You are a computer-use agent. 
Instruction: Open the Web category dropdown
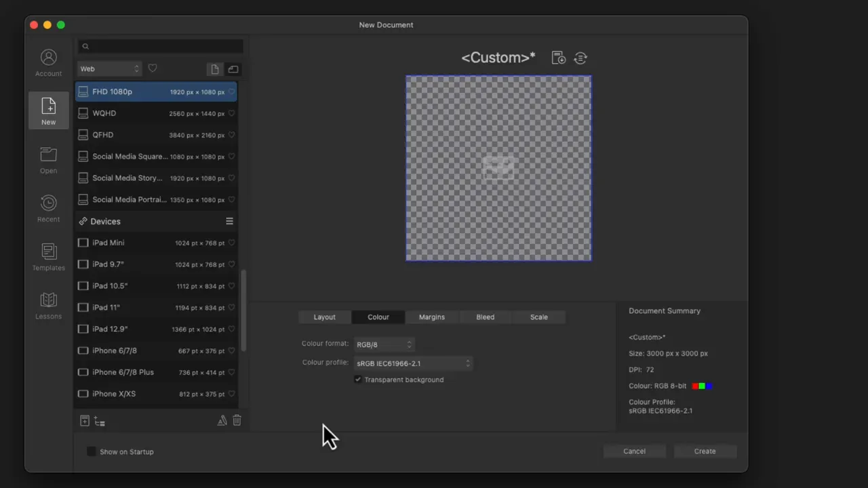(x=109, y=68)
